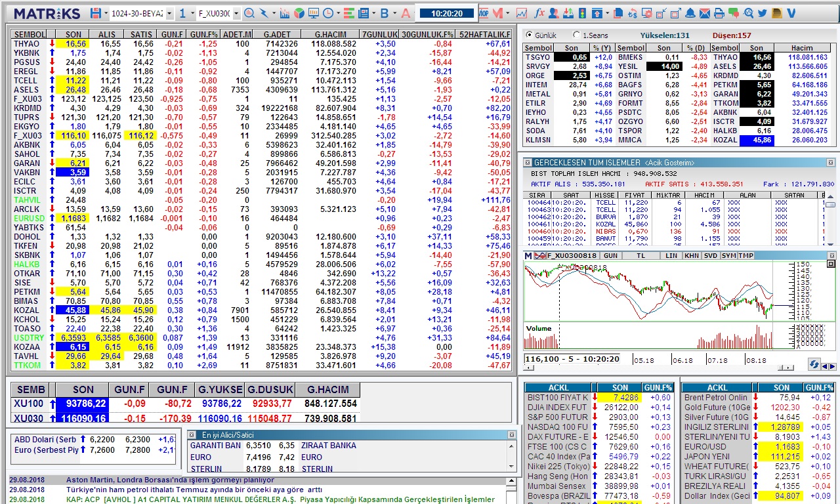Expand the bold B dropdown arrow

pos(394,13)
